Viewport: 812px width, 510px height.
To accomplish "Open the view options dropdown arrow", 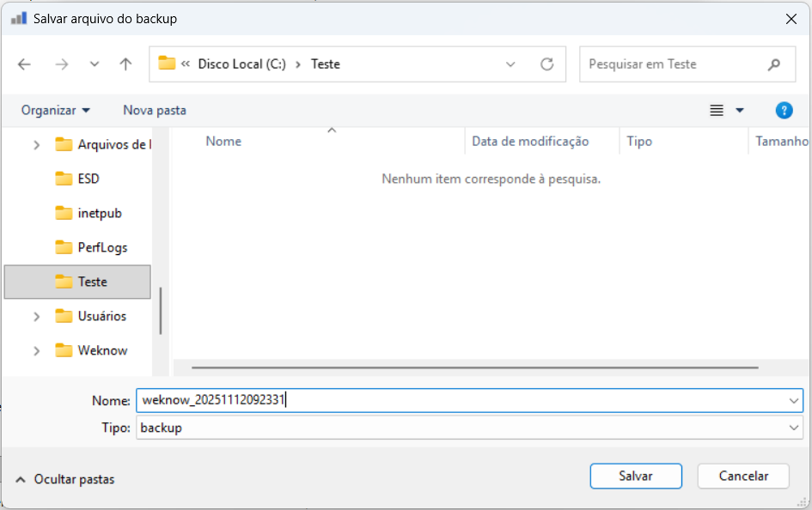I will pos(740,110).
